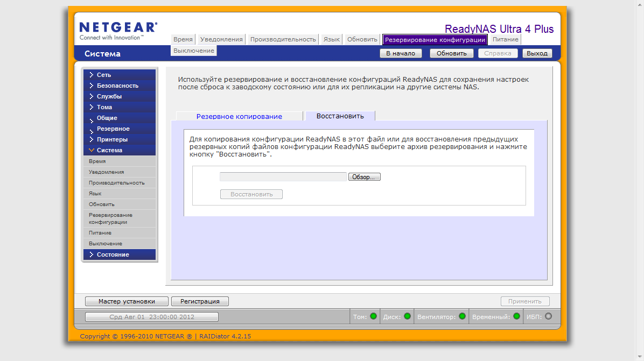Open the Обновить top tab

pos(362,39)
